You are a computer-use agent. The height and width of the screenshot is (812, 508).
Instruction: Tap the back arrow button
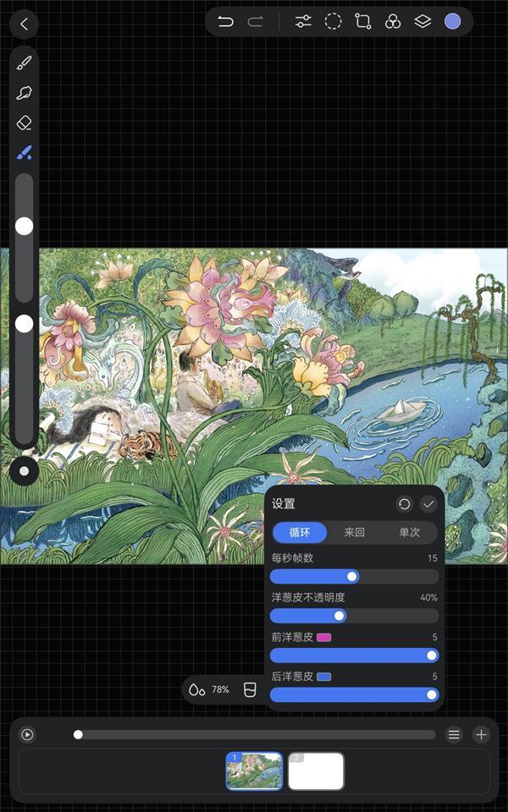[24, 24]
